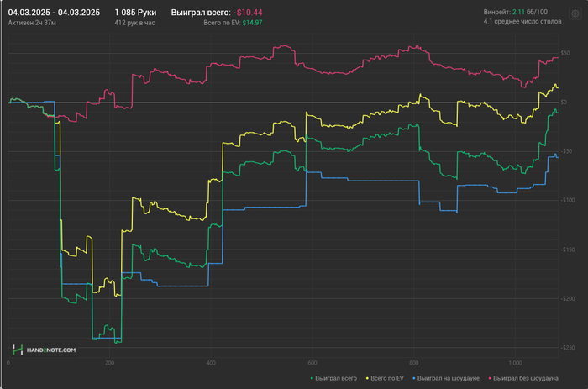Click the 1 000 x-axis label
This screenshot has height=389, width=588.
[x=515, y=363]
